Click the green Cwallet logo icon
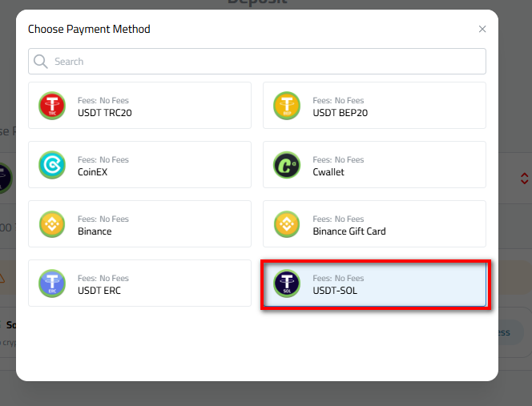Image resolution: width=532 pixels, height=406 pixels. (x=287, y=165)
